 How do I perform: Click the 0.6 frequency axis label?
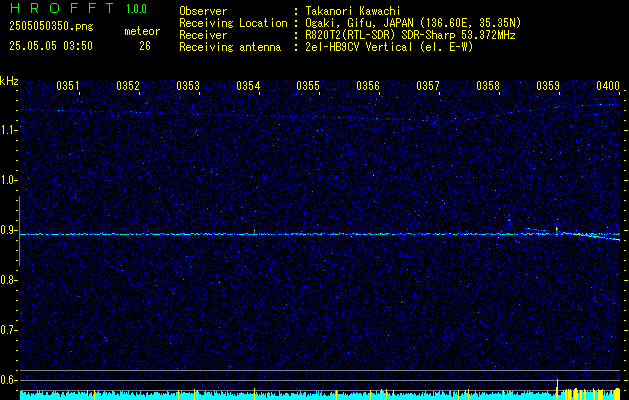(x=7, y=380)
